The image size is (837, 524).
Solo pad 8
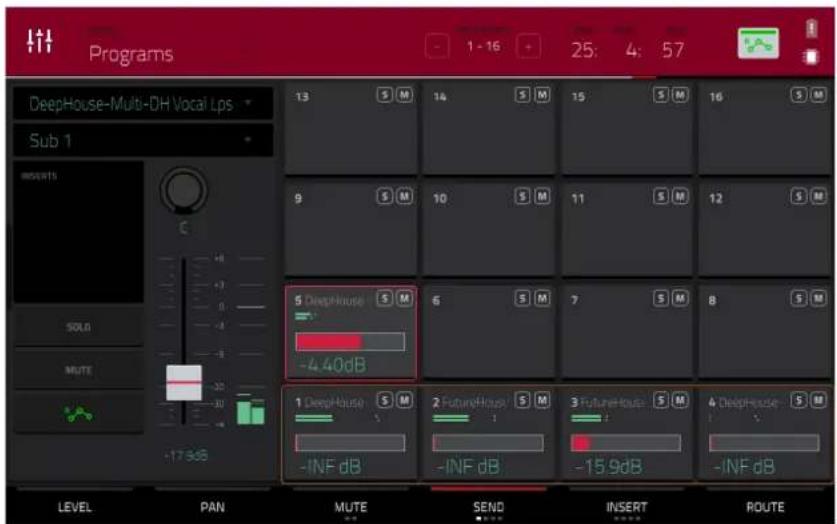point(799,298)
